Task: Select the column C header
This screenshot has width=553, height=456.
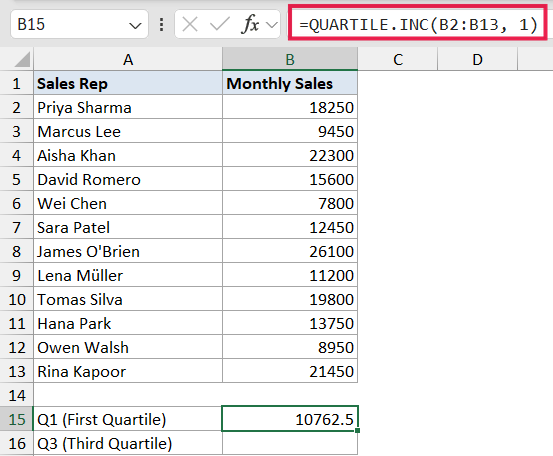Action: point(397,59)
